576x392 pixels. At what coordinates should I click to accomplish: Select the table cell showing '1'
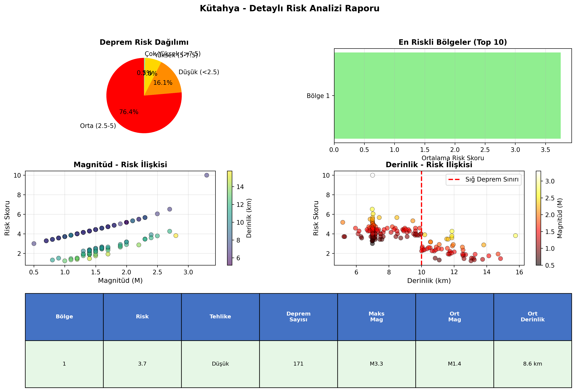click(x=64, y=364)
